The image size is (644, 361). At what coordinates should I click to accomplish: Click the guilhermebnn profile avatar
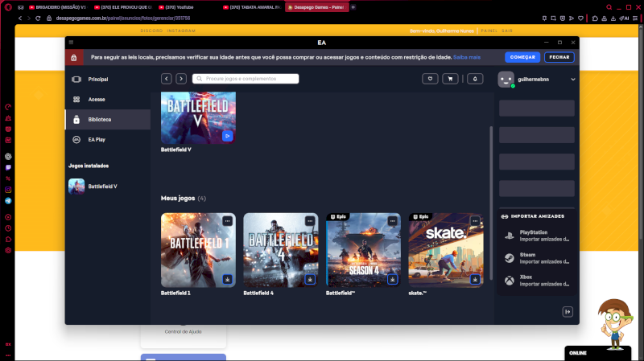click(506, 79)
